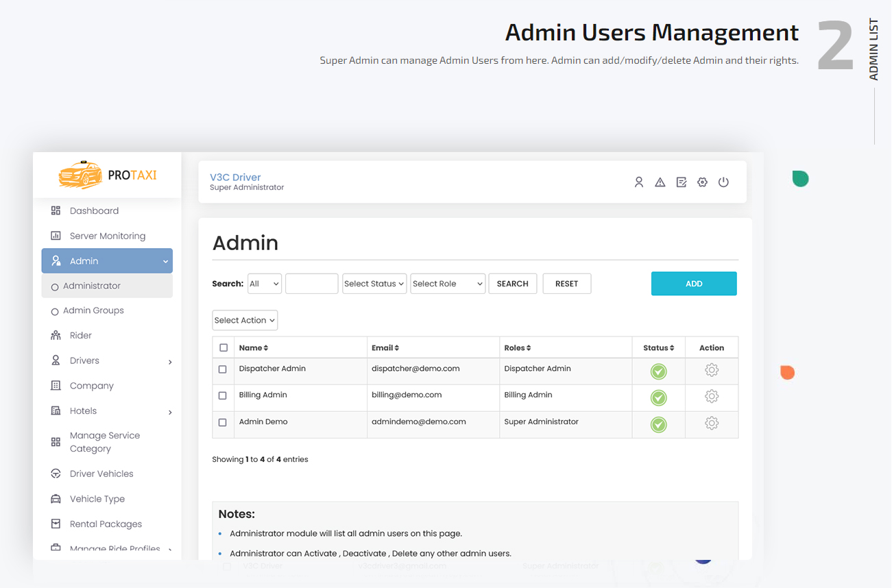This screenshot has width=892, height=588.
Task: Select Administrator submenu item
Action: [x=107, y=286]
